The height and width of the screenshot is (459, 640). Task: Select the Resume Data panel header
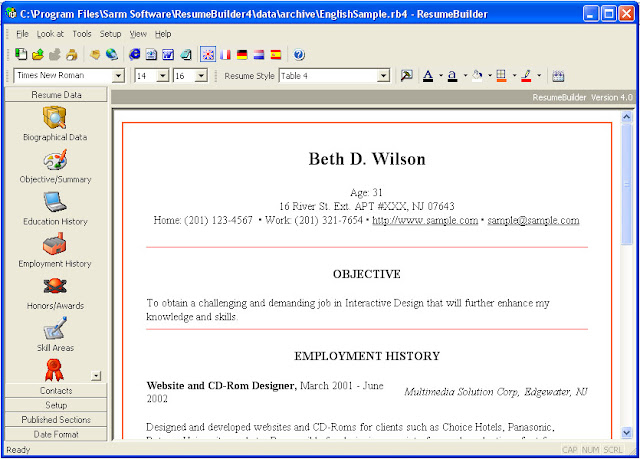coord(56,95)
